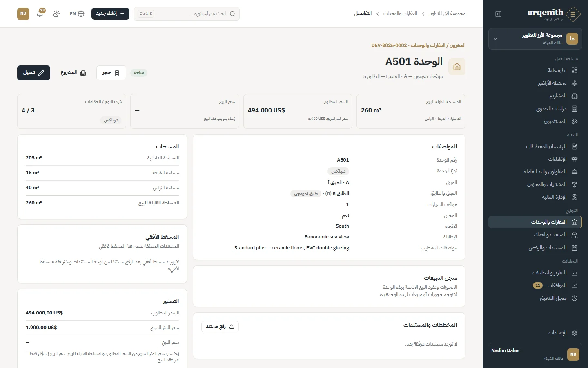Screen dimensions: 588x368
Task: Open دراسات الجدوى feasibility studies
Action: [535, 109]
